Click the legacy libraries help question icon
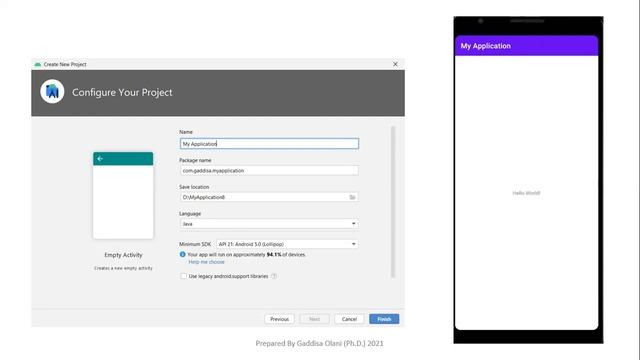This screenshot has height=360, width=640. pos(274,276)
